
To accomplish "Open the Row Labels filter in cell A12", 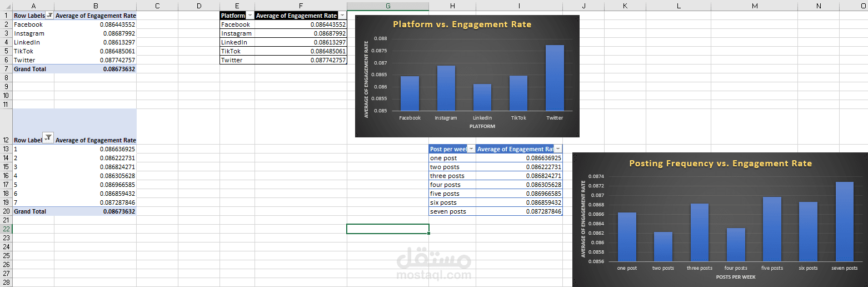I will pyautogui.click(x=48, y=138).
